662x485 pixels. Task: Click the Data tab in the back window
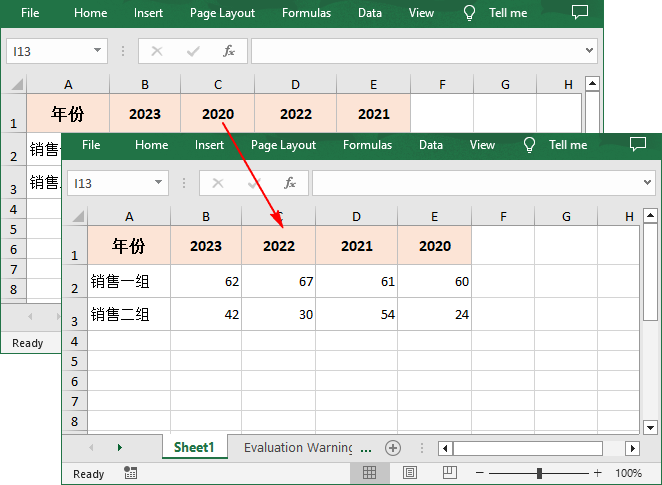tap(370, 13)
